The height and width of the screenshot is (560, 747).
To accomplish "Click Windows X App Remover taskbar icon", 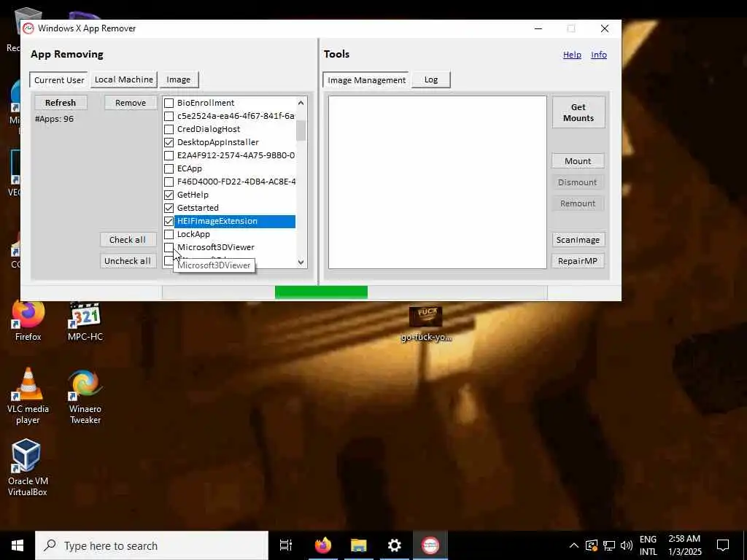I will coord(430,545).
